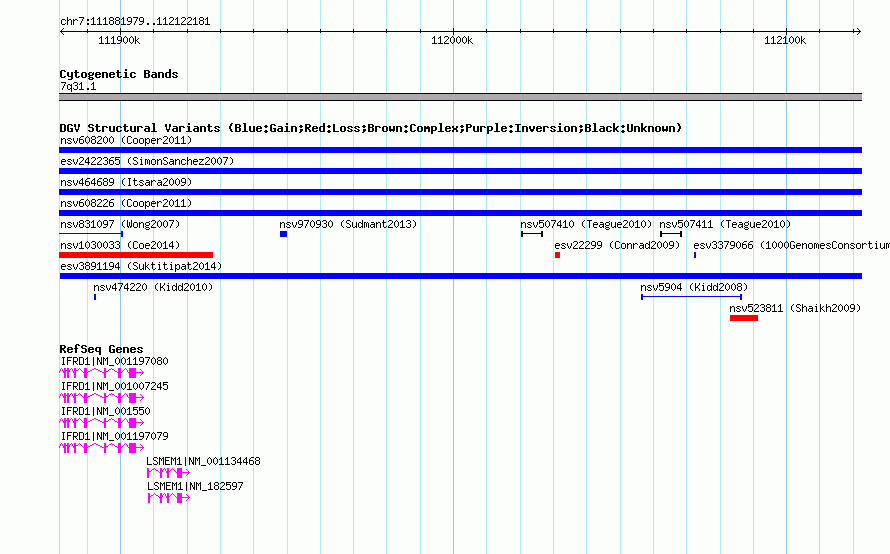Click the nsv1030033 (Coe2014) label text
This screenshot has height=554, width=890.
tap(120, 245)
